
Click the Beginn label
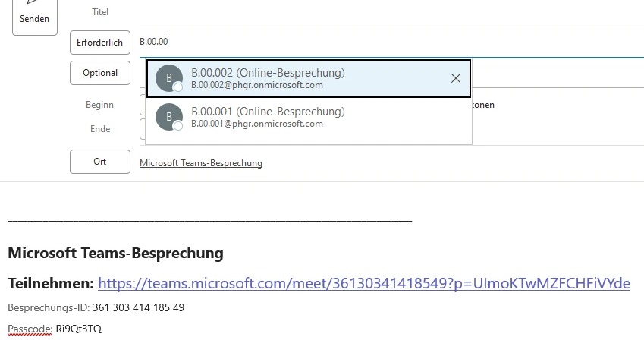click(100, 105)
